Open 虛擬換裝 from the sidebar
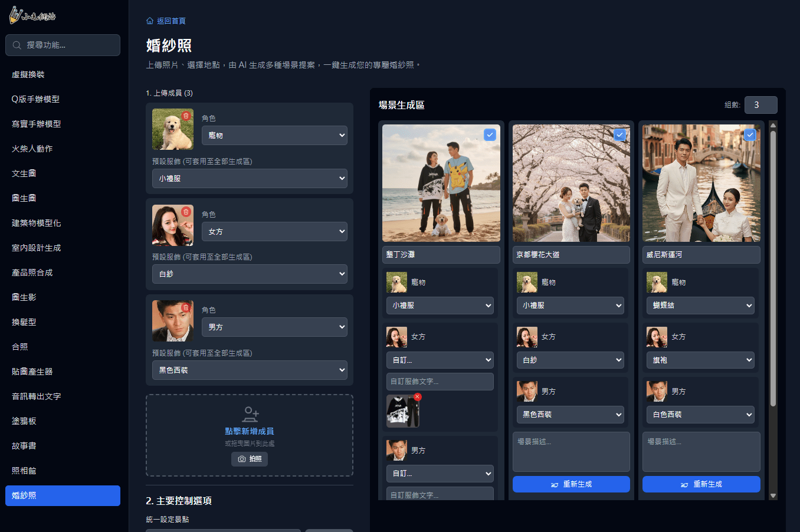Image resolution: width=800 pixels, height=532 pixels. (63, 74)
